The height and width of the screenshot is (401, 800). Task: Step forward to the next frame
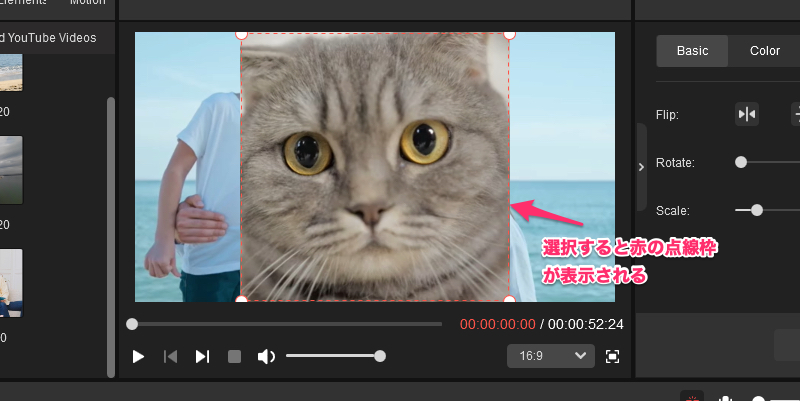tap(202, 357)
